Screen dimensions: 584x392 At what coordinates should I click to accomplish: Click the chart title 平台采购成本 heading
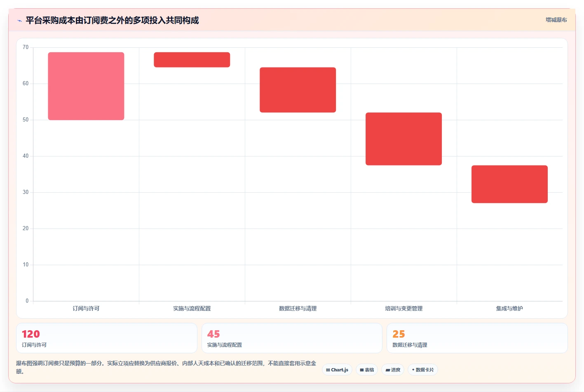pos(112,20)
